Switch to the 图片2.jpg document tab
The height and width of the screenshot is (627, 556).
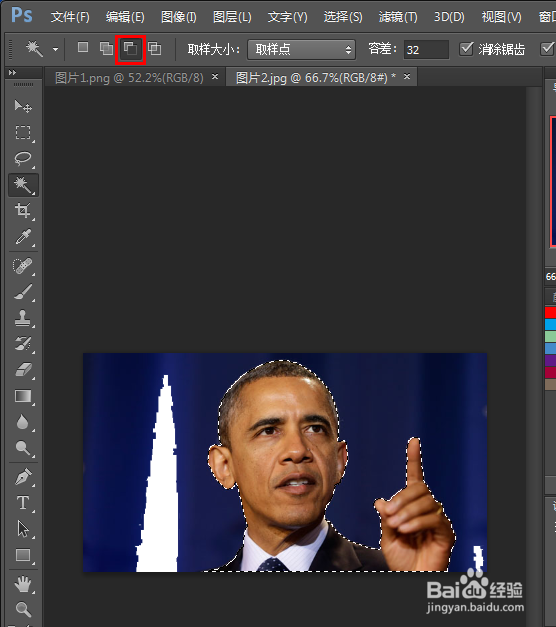click(316, 78)
